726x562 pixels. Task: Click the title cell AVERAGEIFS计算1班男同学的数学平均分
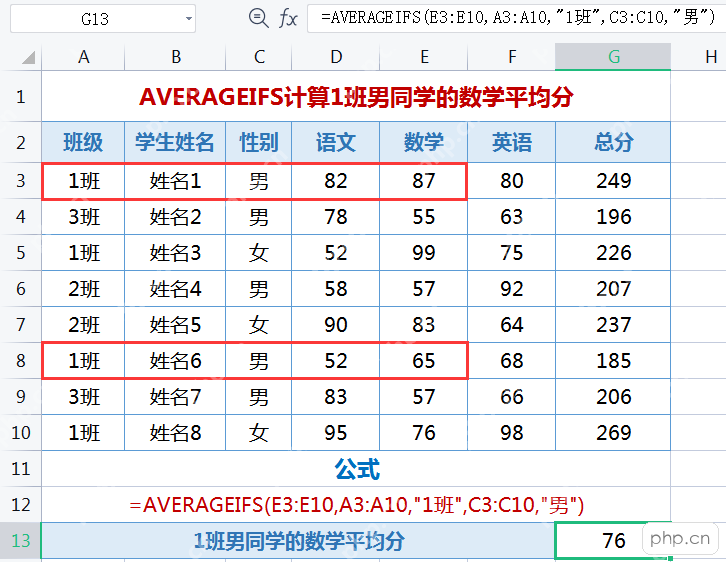point(356,96)
